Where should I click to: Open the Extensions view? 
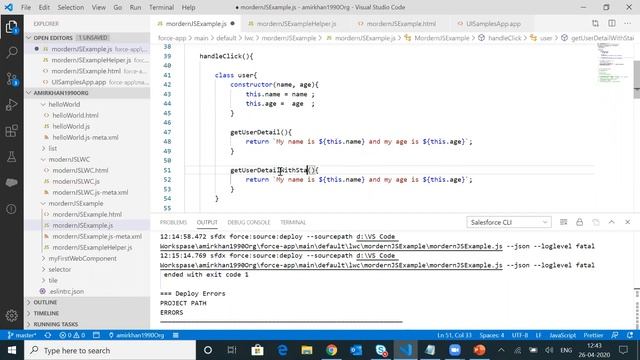(11, 131)
